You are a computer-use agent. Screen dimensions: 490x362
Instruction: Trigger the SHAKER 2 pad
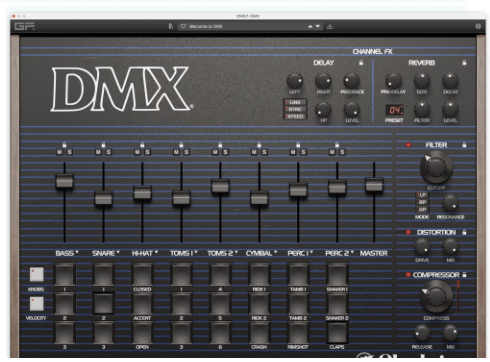pyautogui.click(x=337, y=304)
